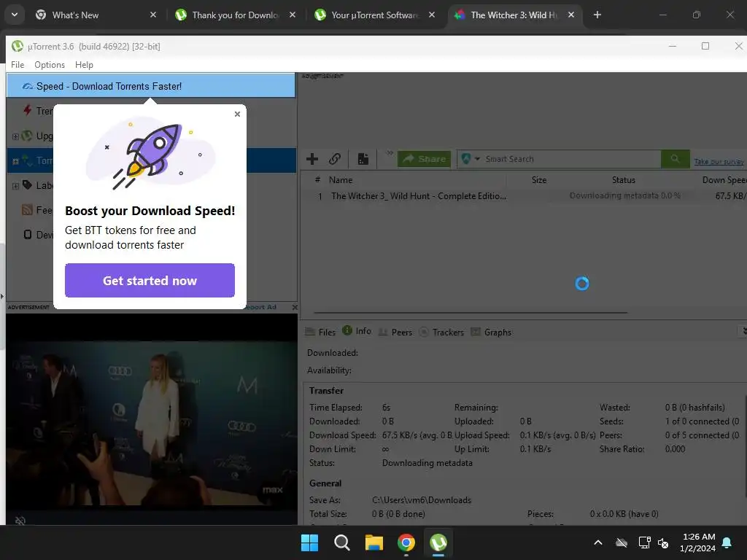
Task: Open the notifications bell icon
Action: point(727,542)
